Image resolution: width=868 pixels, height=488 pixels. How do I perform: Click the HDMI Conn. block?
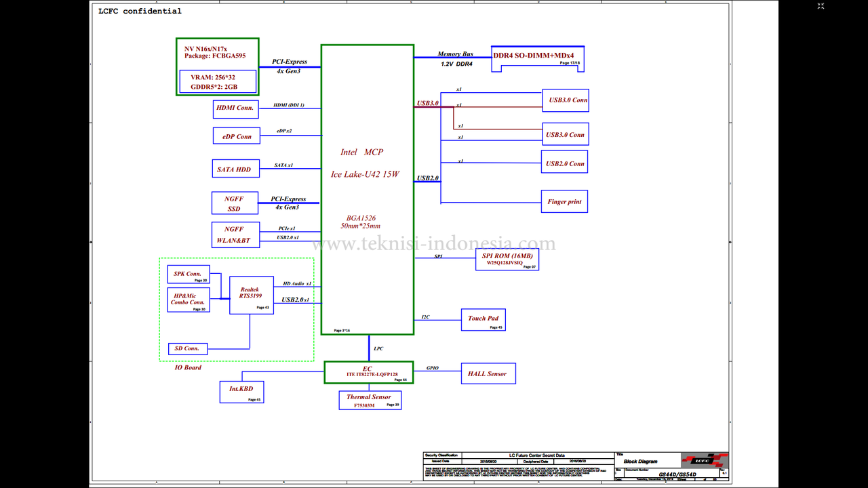point(235,109)
